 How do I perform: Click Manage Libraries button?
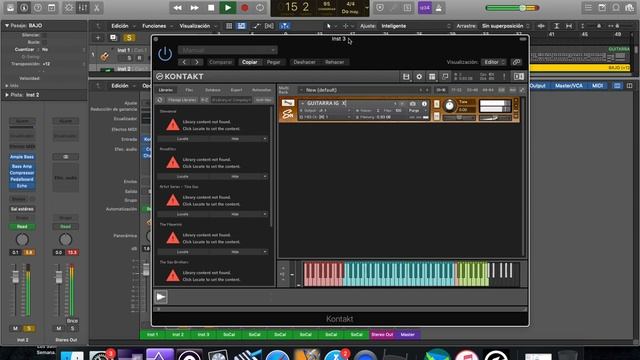182,100
